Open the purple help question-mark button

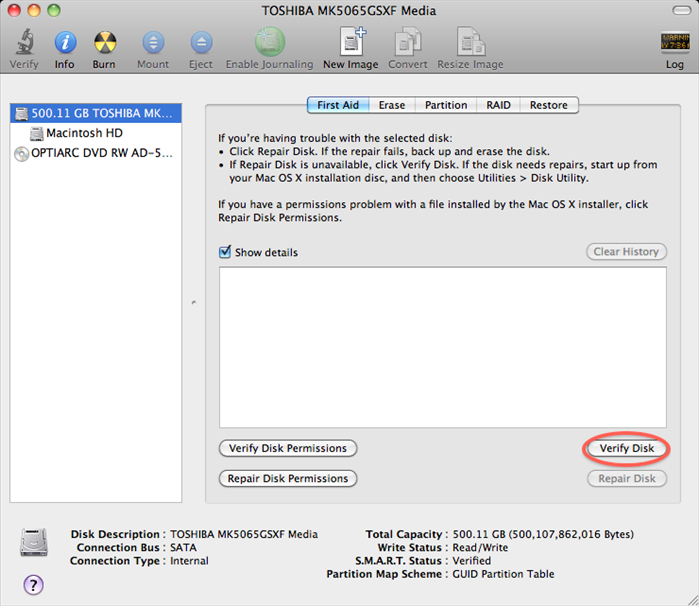(x=33, y=585)
